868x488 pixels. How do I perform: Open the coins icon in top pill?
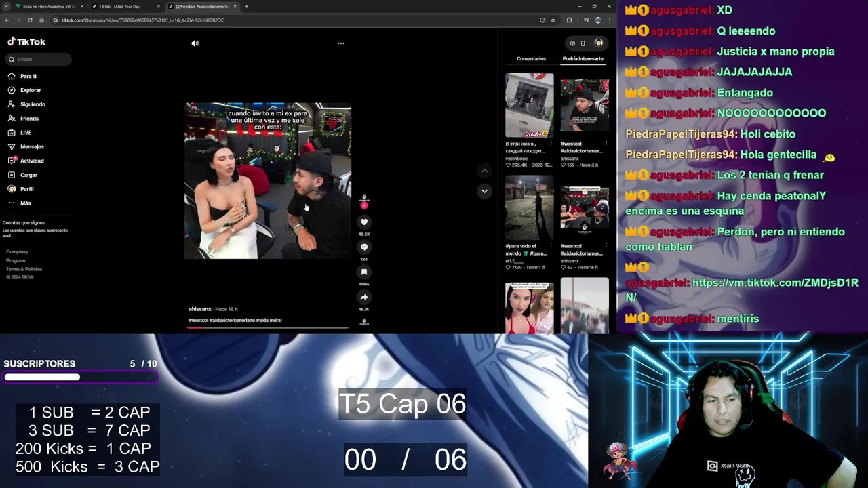pyautogui.click(x=572, y=43)
